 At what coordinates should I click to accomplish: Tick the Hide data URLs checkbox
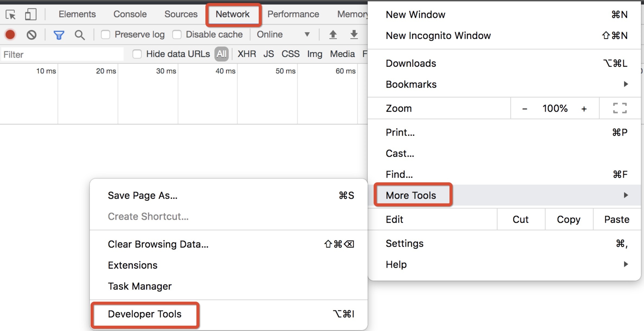point(137,54)
